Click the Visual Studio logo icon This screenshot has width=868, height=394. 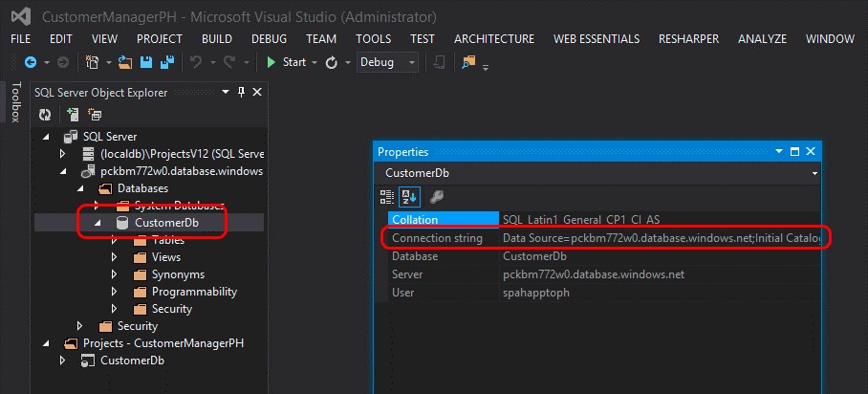[x=21, y=16]
